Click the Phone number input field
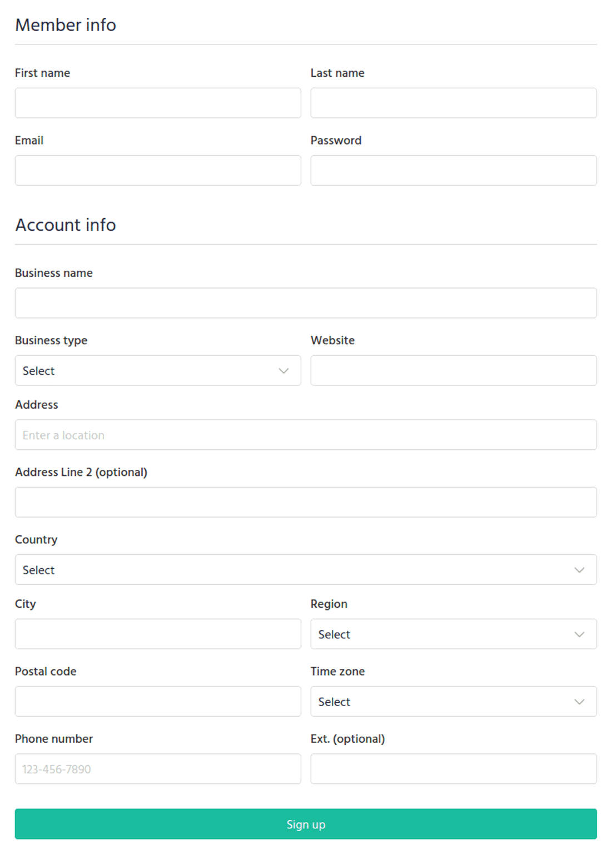Viewport: 616px width, 849px height. point(158,769)
